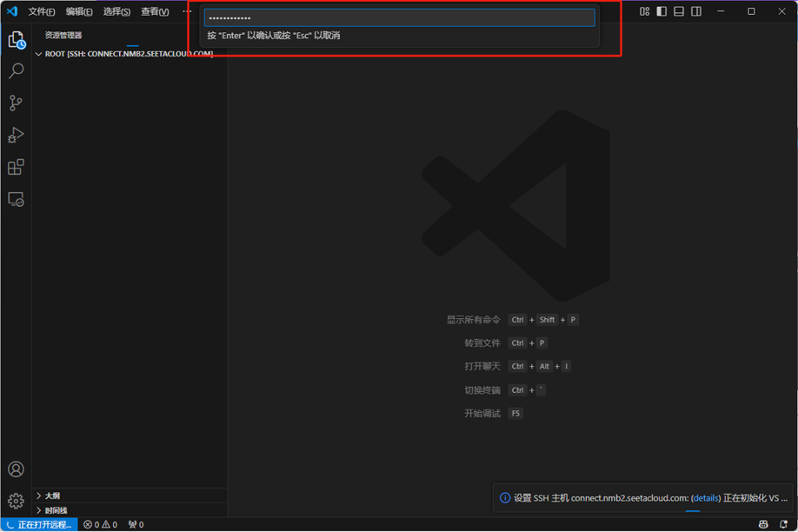This screenshot has height=532, width=798.
Task: Open the Explorer view in activity bar
Action: pyautogui.click(x=17, y=40)
